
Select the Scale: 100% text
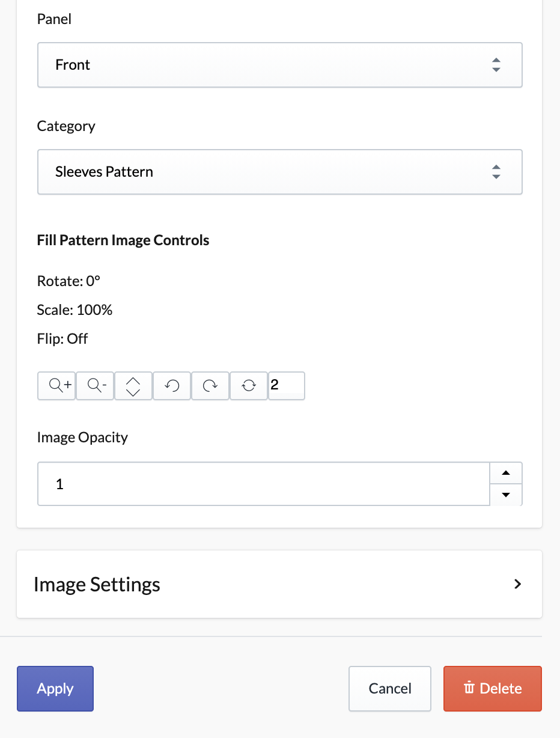(75, 310)
